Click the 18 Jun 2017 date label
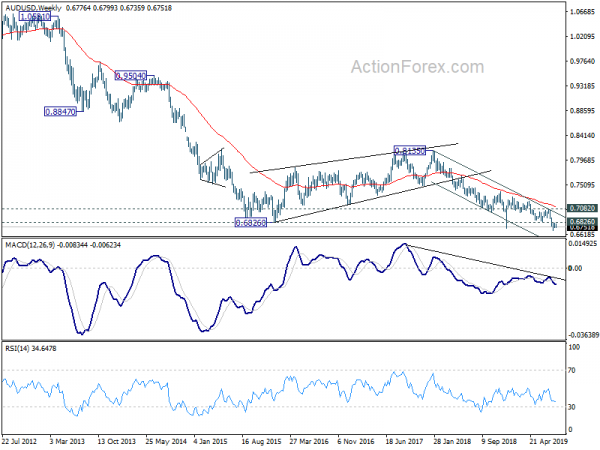 pos(404,441)
